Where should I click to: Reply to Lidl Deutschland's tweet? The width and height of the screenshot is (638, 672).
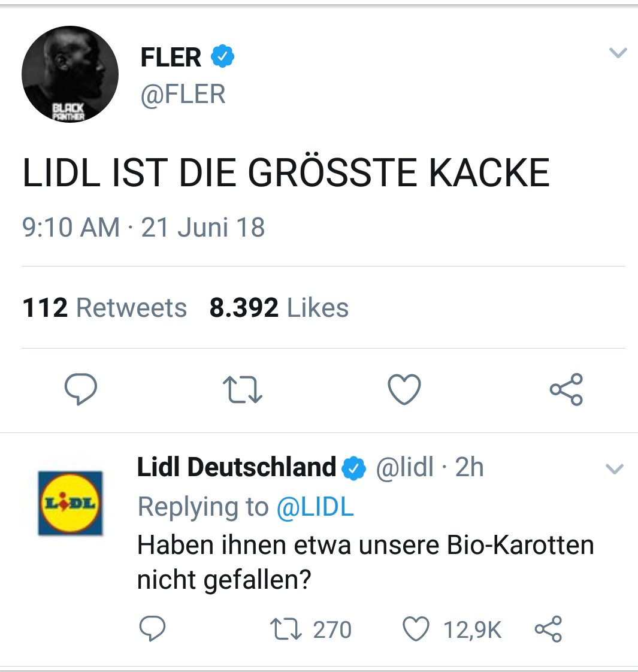click(x=152, y=629)
